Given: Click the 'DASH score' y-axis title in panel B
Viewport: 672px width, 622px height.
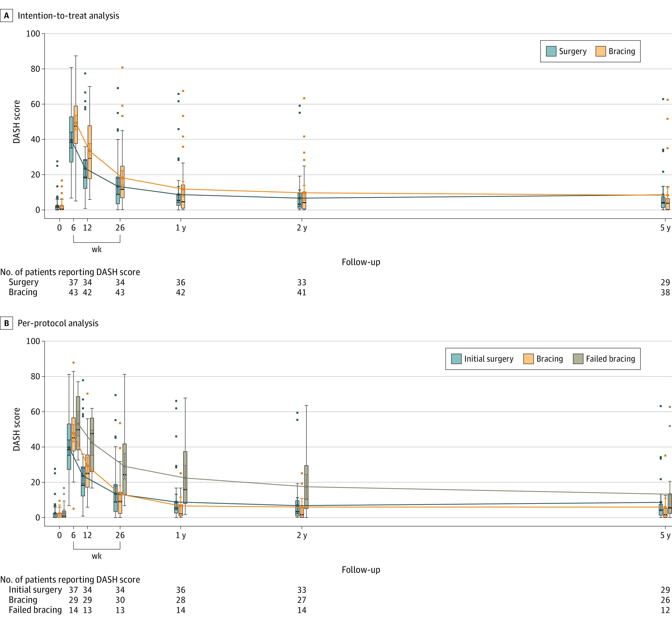Looking at the screenshot, I should (16, 430).
